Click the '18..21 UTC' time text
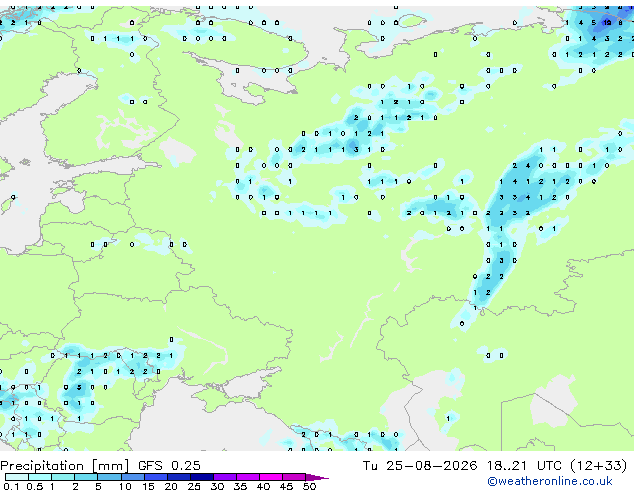This screenshot has width=634, height=490. coord(524,466)
